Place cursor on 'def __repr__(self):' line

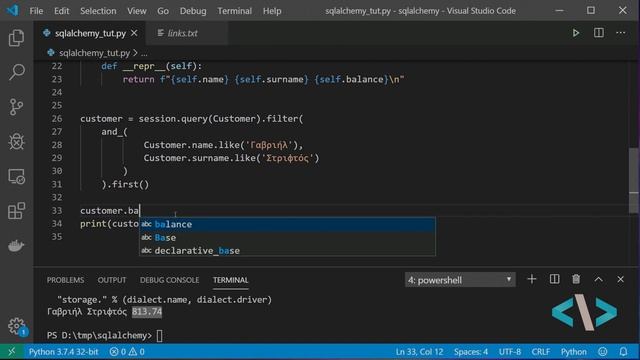[x=151, y=66]
